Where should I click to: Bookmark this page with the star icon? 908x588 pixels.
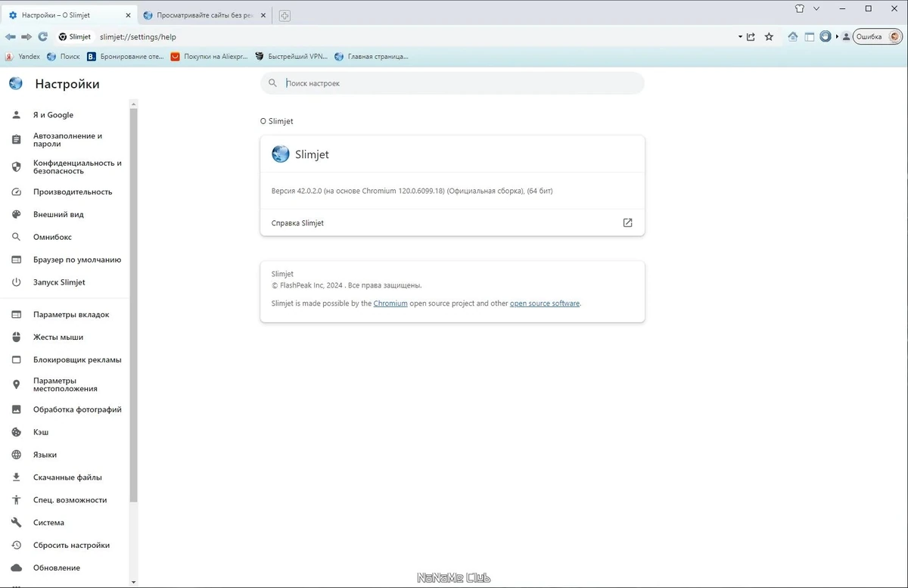click(769, 36)
